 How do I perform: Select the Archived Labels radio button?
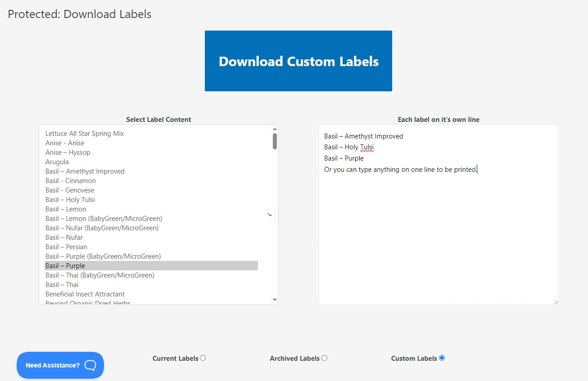click(325, 358)
